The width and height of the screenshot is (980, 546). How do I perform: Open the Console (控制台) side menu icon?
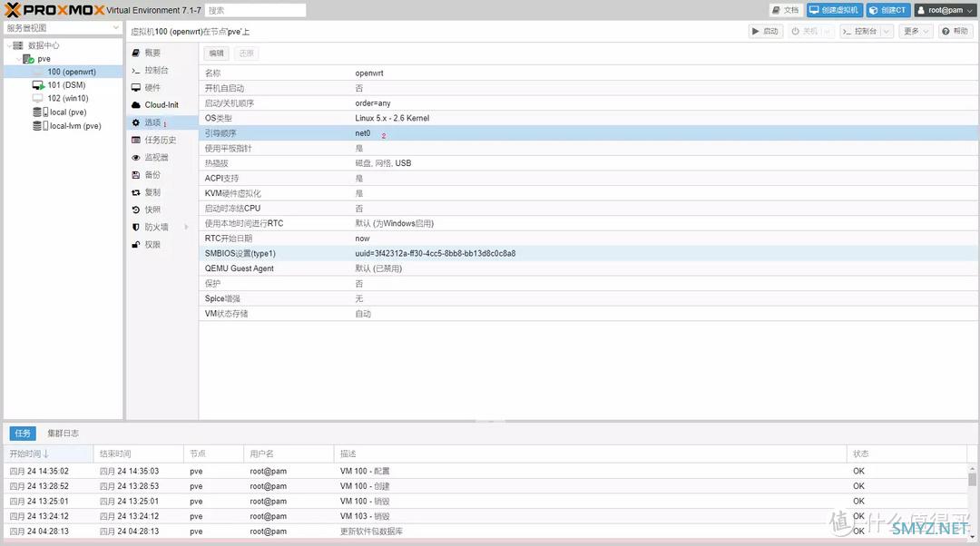point(135,71)
